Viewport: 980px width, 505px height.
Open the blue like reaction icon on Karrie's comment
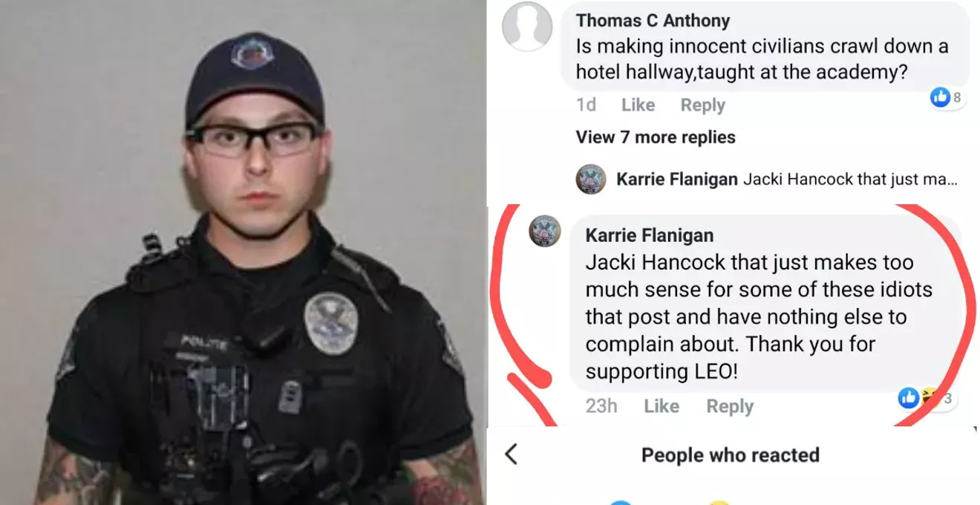(908, 398)
